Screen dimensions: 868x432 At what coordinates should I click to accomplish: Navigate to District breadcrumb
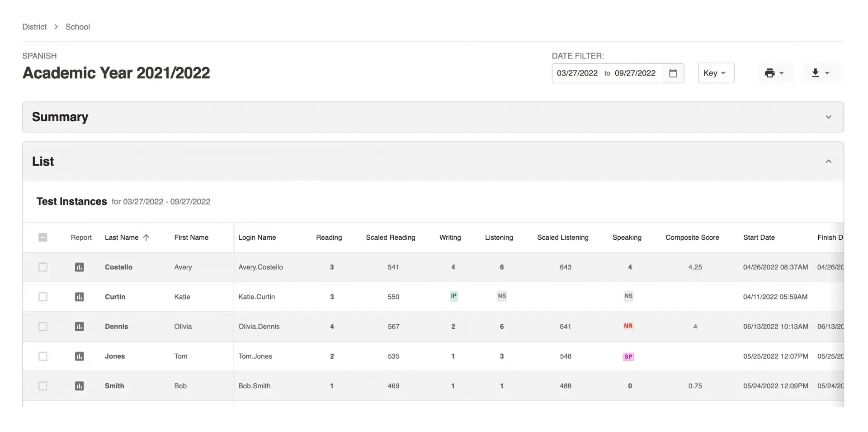(x=34, y=27)
